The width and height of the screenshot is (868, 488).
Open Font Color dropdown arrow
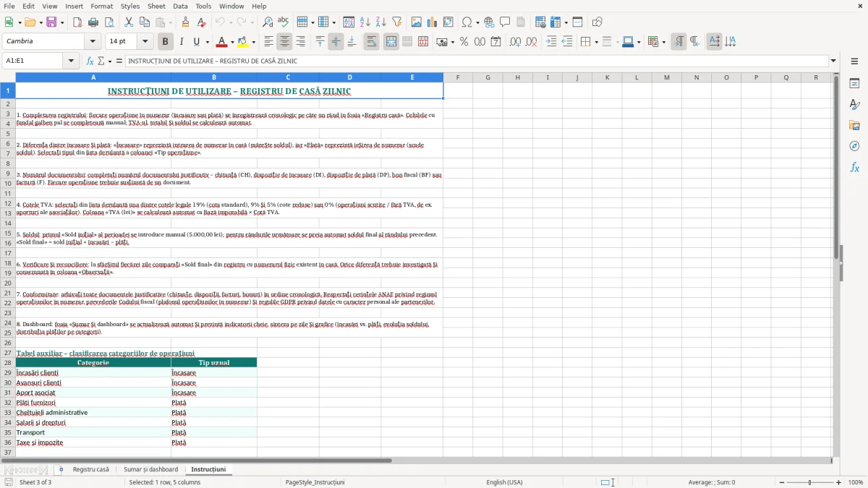(x=231, y=42)
